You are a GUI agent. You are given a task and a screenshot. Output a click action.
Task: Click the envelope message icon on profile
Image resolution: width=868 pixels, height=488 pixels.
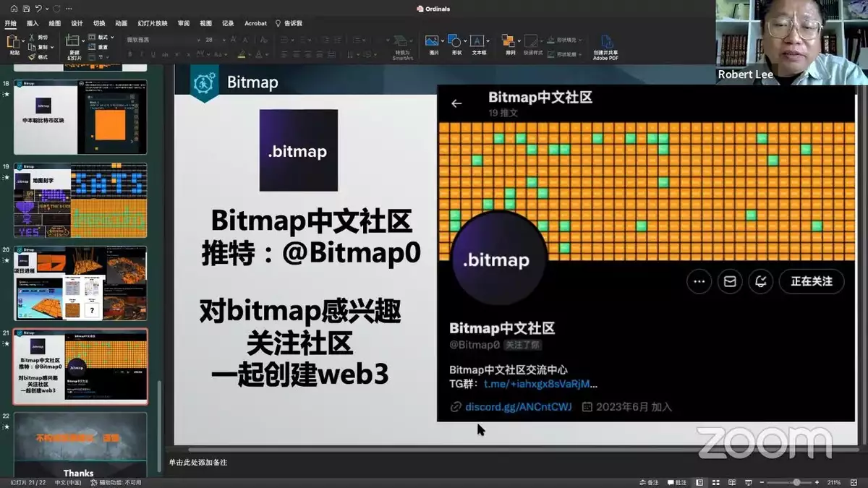tap(730, 281)
